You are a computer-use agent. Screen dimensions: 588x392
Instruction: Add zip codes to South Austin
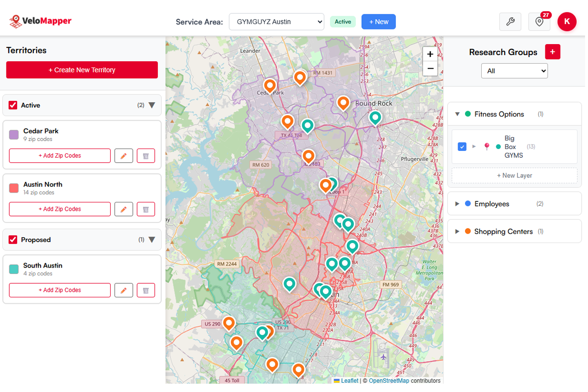[60, 290]
